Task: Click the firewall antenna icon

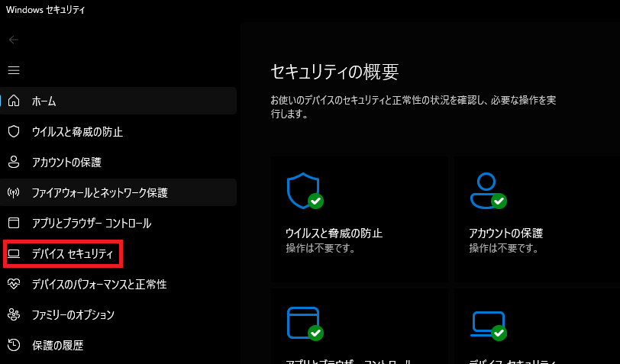Action: pyautogui.click(x=14, y=192)
